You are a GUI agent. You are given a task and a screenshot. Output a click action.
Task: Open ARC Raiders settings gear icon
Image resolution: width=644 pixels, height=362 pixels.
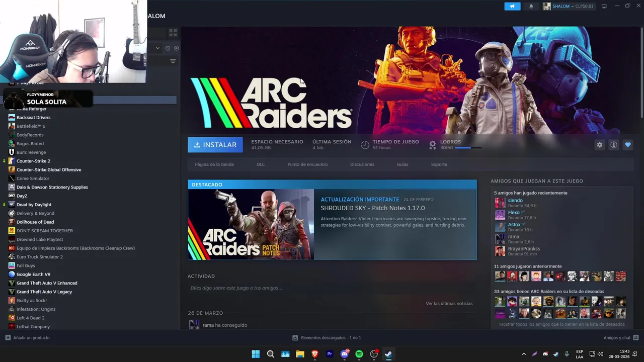tap(599, 145)
